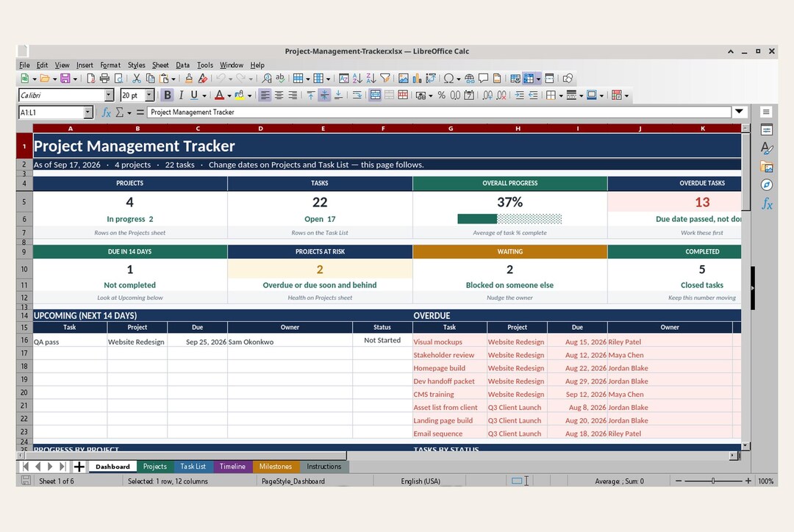Insert a pivot table
794x532 pixels.
(x=431, y=79)
